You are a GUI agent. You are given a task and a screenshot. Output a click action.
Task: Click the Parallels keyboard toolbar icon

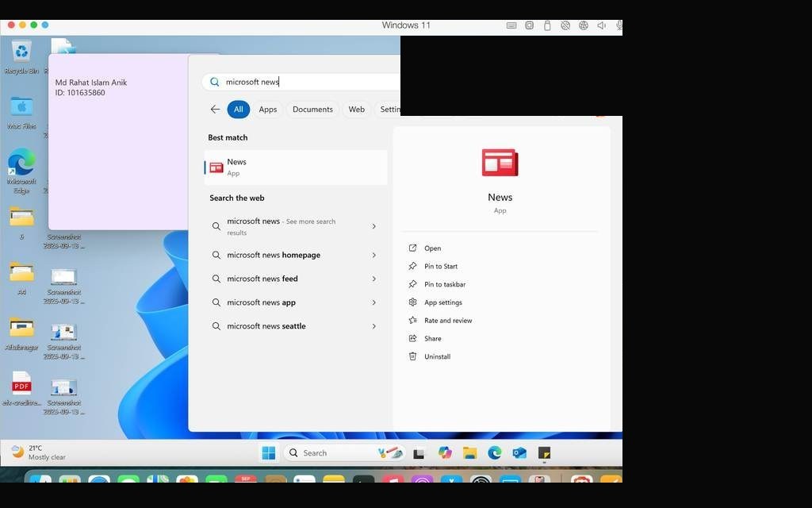tap(511, 25)
